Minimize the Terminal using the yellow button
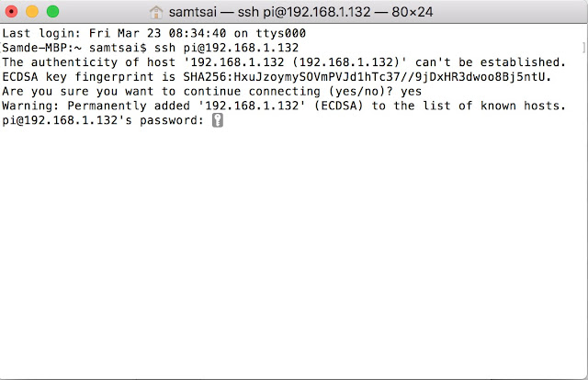 click(32, 12)
